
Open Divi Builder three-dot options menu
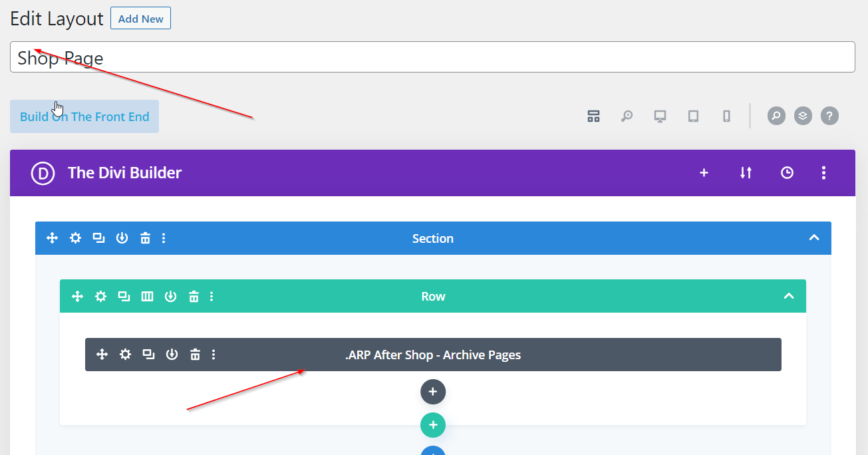[x=823, y=173]
